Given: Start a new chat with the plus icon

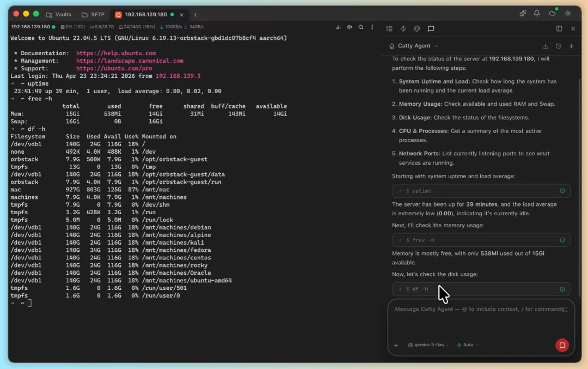Looking at the screenshot, I should coord(572,46).
